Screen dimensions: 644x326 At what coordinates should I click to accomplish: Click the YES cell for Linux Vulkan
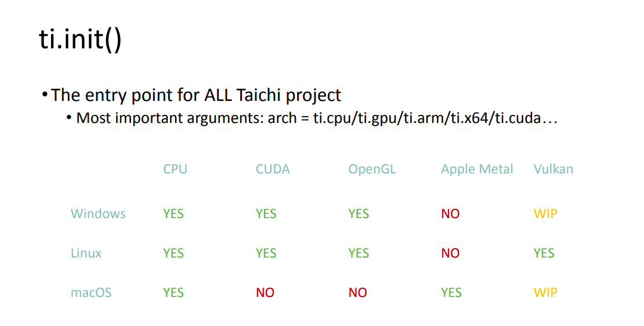(544, 253)
